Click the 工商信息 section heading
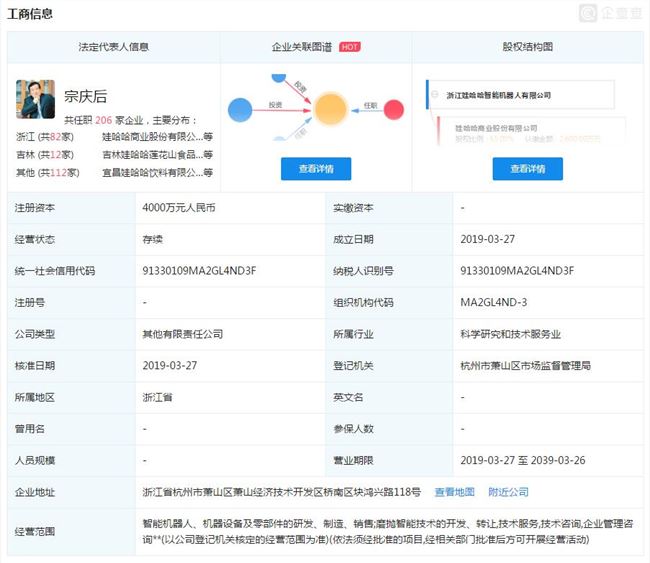The height and width of the screenshot is (563, 650). tap(30, 14)
